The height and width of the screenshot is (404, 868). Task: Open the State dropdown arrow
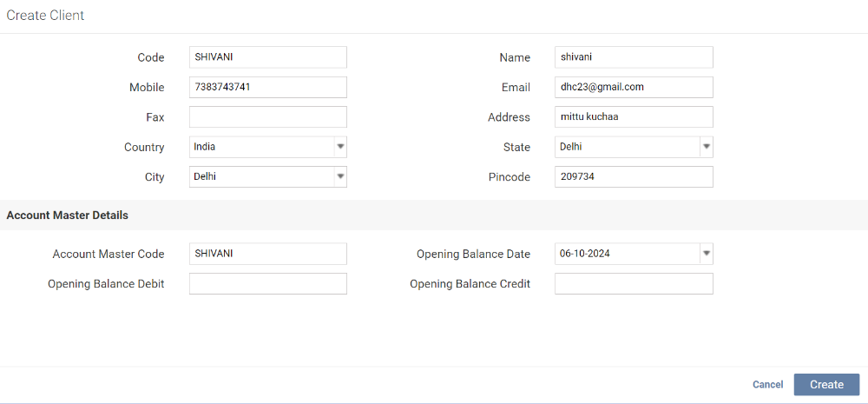707,147
